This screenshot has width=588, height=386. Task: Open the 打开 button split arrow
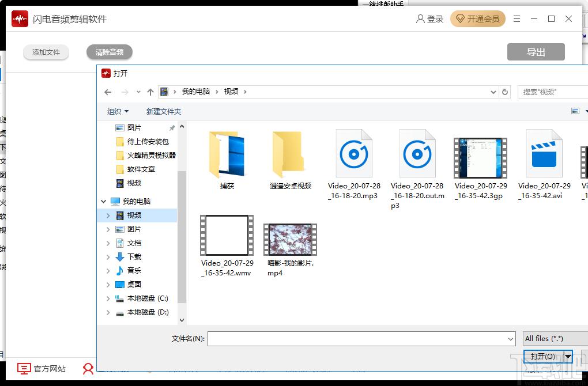point(568,357)
